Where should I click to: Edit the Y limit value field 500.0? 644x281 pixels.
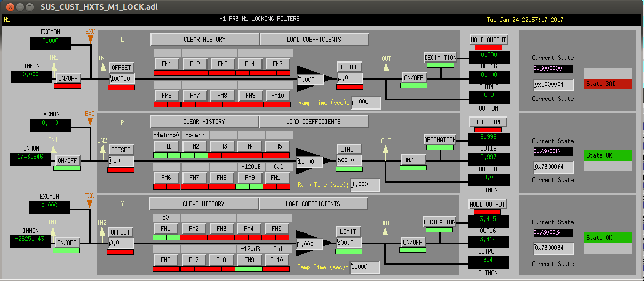coord(349,243)
